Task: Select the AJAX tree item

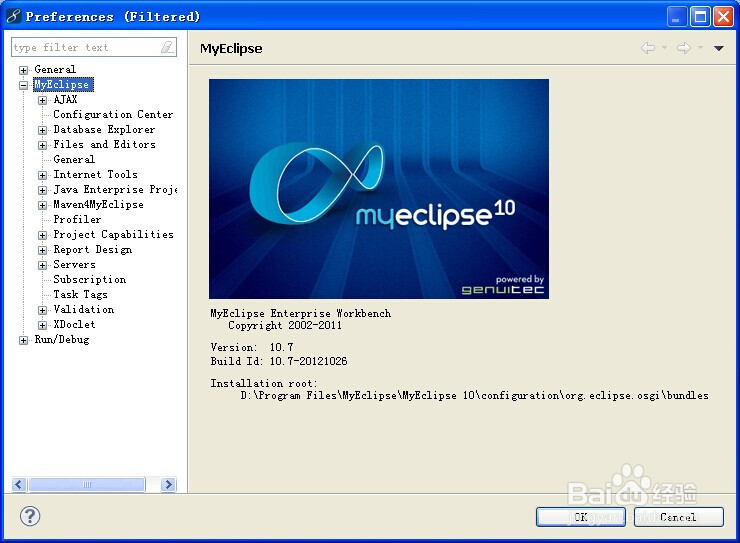Action: [x=65, y=100]
